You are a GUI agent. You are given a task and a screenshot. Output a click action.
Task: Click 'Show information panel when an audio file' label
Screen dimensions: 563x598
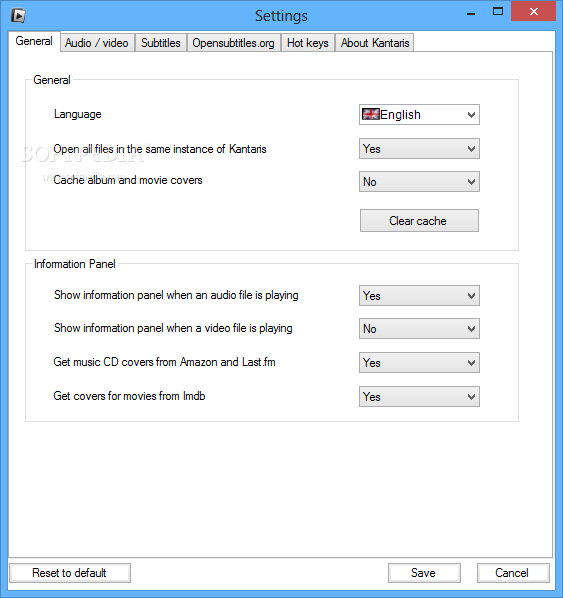pos(176,295)
